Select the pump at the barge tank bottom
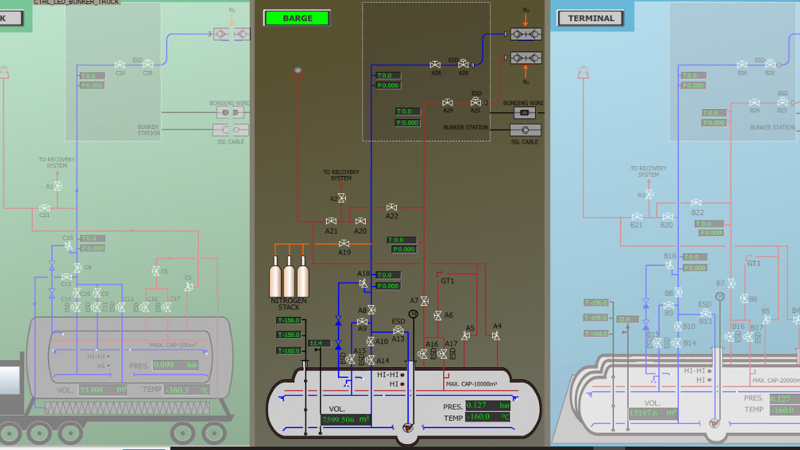 408,429
